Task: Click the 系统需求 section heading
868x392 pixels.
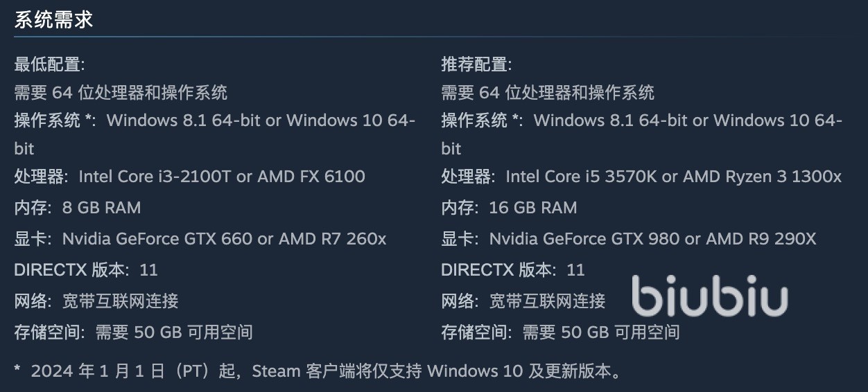Action: click(x=53, y=19)
